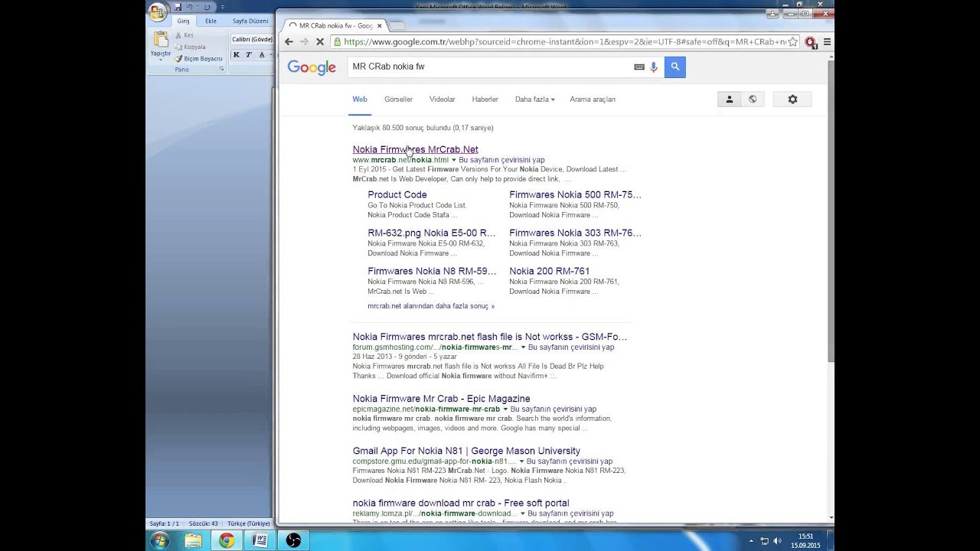Click Kopyala (copy) in Word ribbon

(190, 47)
